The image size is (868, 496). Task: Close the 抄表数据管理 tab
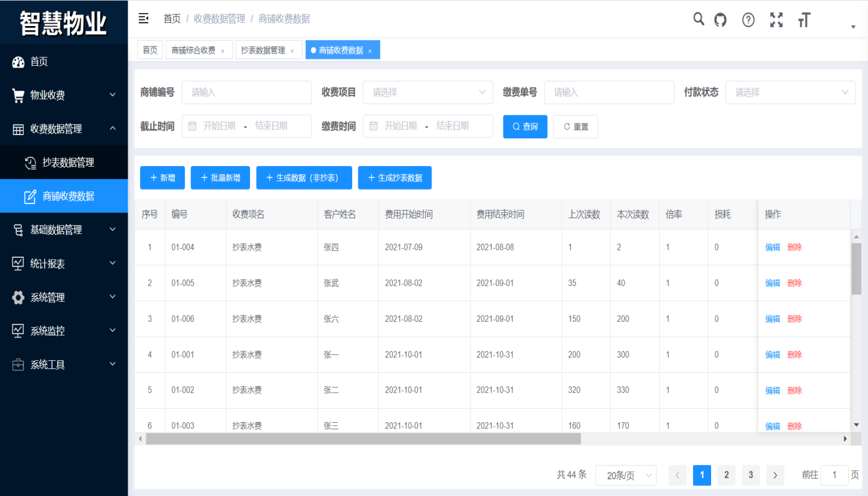[292, 51]
